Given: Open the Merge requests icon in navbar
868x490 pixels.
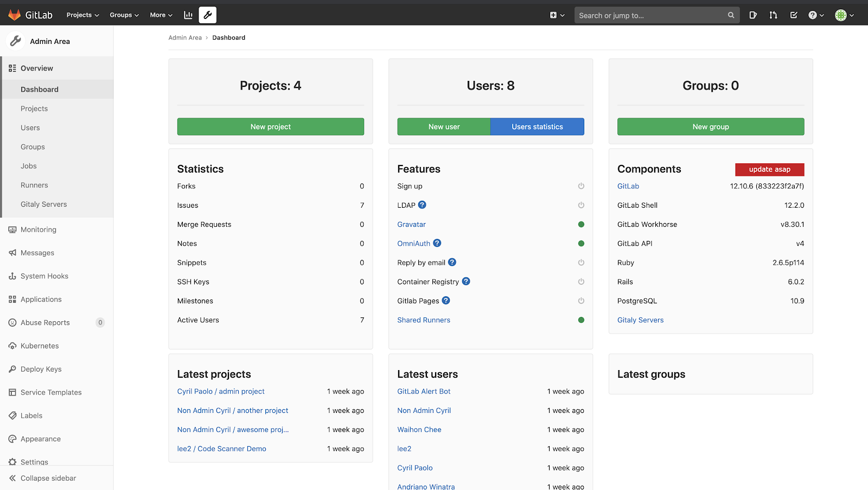Looking at the screenshot, I should pos(773,15).
